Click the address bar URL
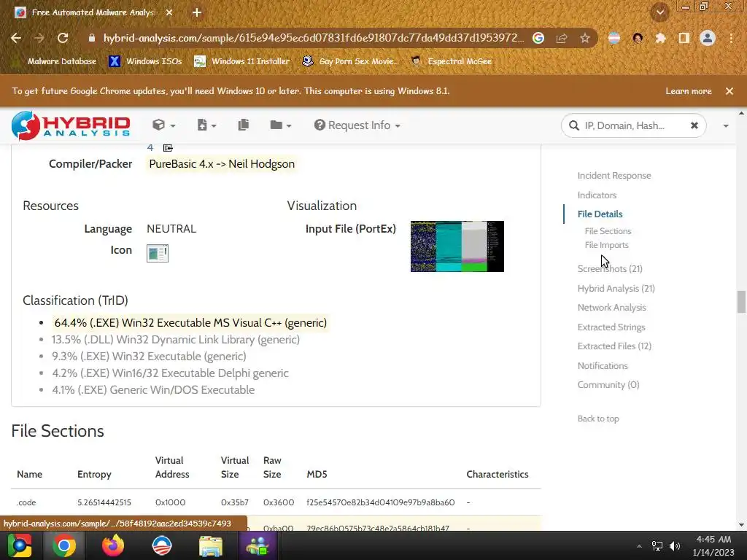The image size is (747, 560). click(314, 38)
